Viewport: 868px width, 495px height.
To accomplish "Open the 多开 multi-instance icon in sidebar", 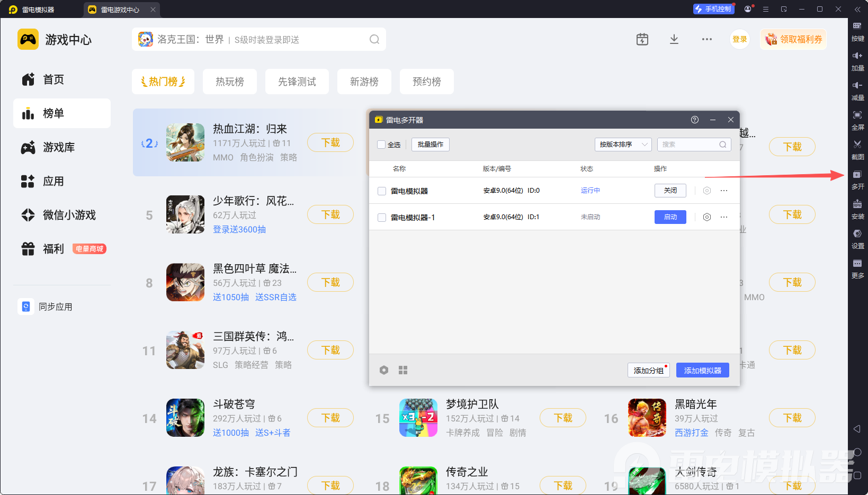I will (857, 179).
